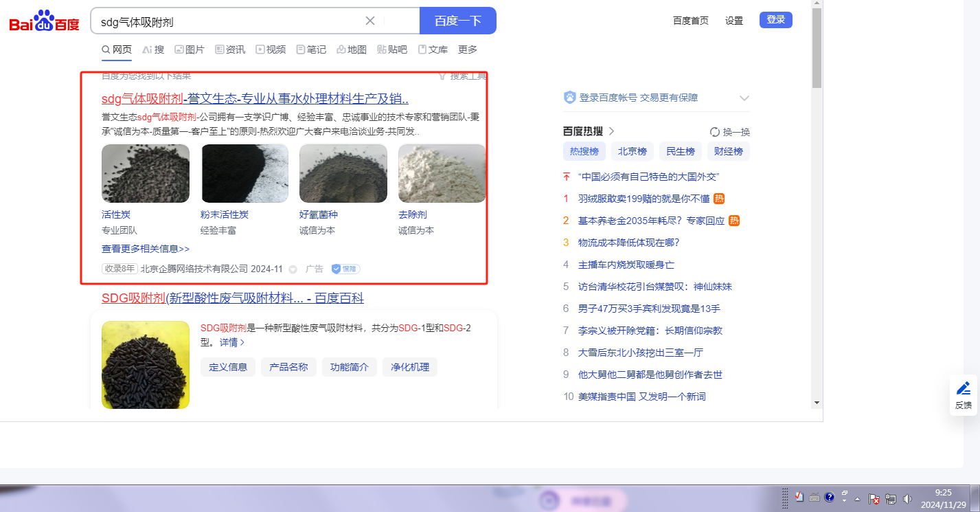
Task: Select the 北京榜 tab
Action: [x=633, y=151]
